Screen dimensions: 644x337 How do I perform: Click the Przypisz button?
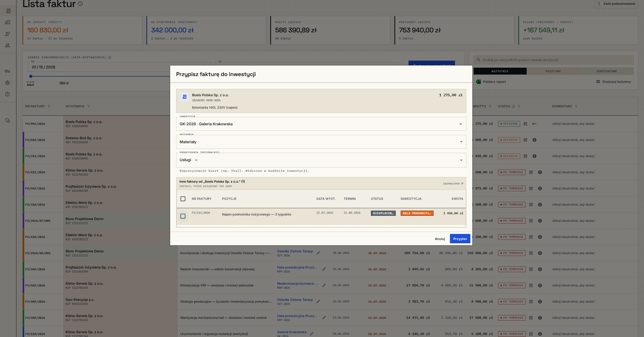click(x=460, y=239)
